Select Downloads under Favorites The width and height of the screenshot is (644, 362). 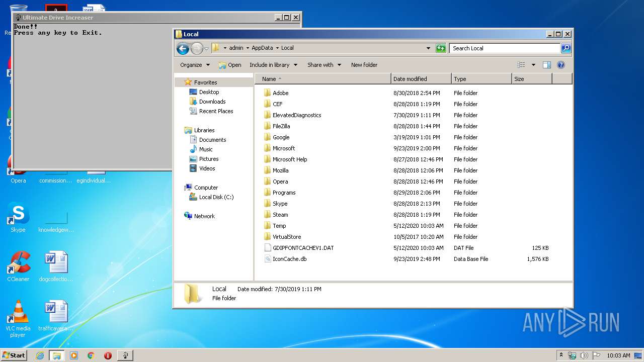tap(212, 102)
